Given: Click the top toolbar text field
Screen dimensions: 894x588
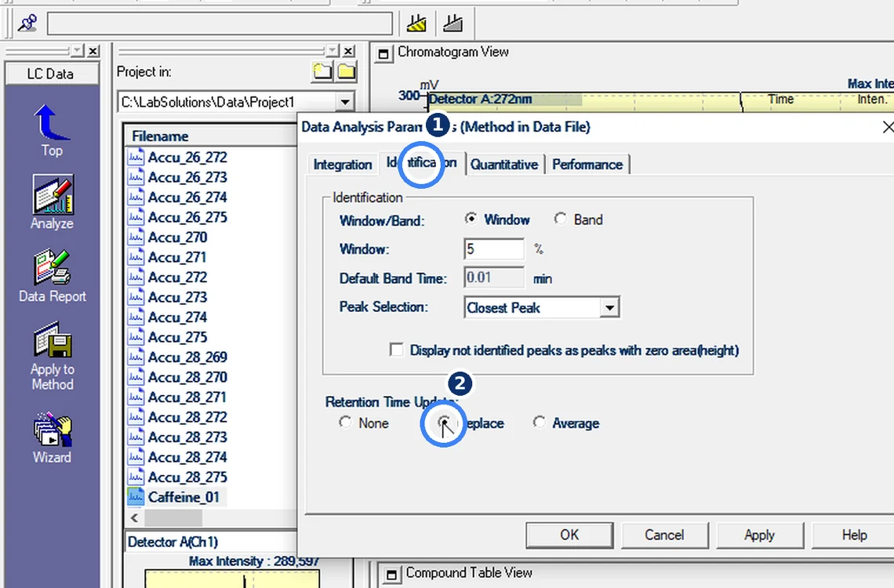Looking at the screenshot, I should [x=220, y=24].
